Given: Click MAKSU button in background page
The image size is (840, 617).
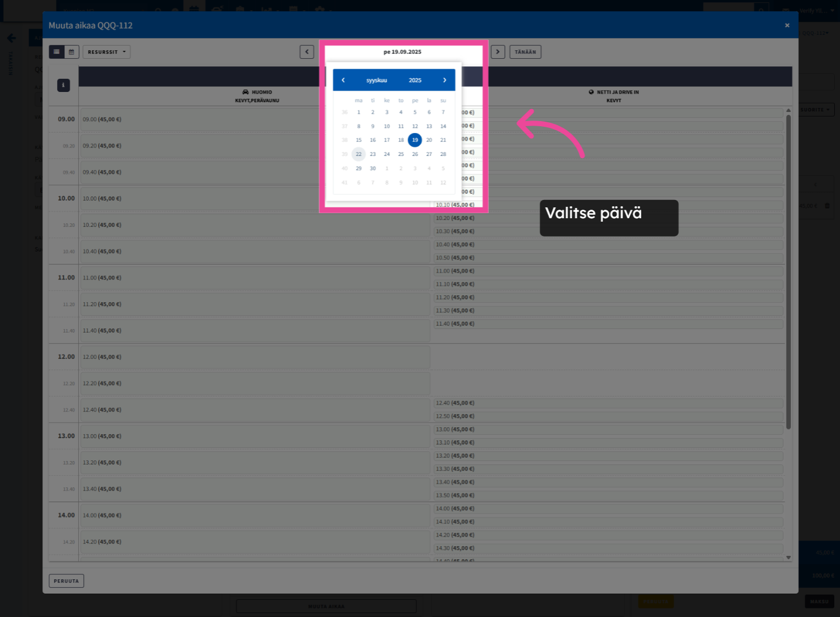Looking at the screenshot, I should (819, 602).
